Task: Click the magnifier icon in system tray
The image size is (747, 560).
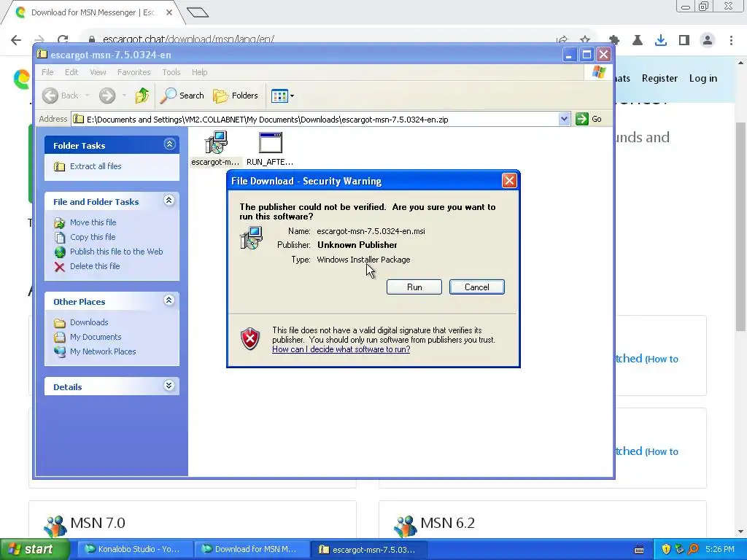Action: (693, 549)
